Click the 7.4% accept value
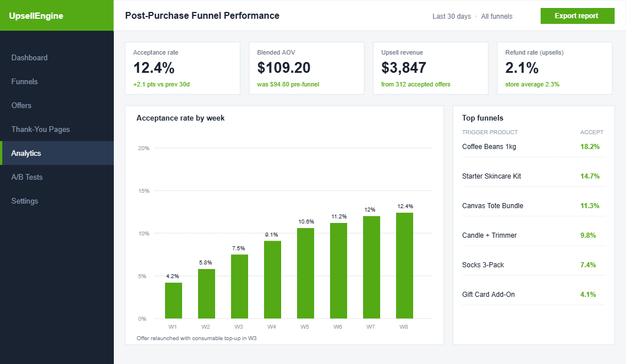The image size is (626, 364). click(x=588, y=264)
